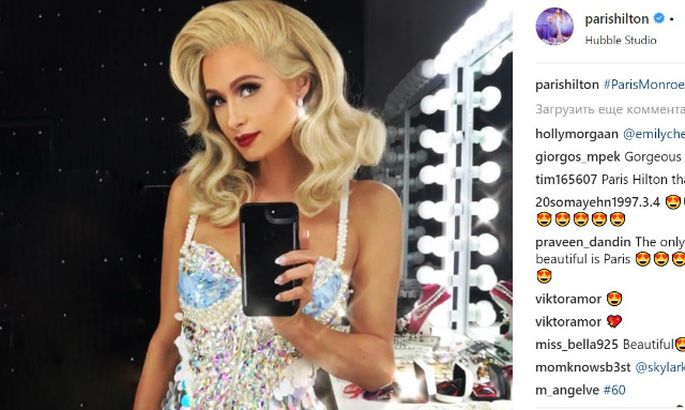Viewport: 685px width, 410px height.
Task: Open the @emilyche mention link
Action: [654, 134]
